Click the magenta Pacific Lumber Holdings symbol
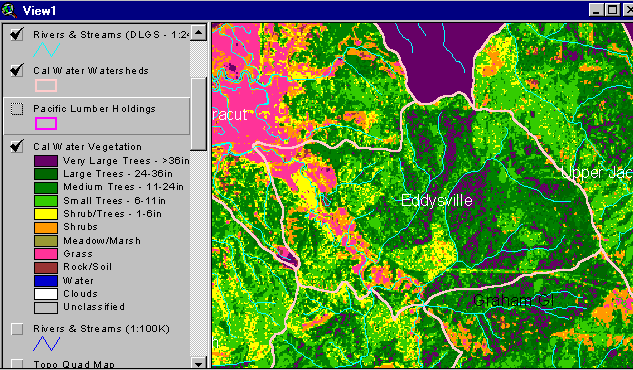The width and height of the screenshot is (633, 370). 46,123
